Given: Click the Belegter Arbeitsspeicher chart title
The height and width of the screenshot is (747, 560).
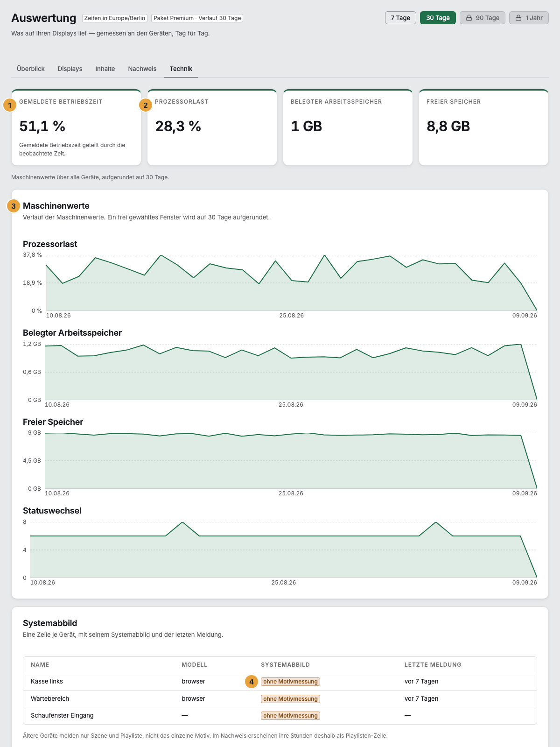Looking at the screenshot, I should click(x=72, y=333).
